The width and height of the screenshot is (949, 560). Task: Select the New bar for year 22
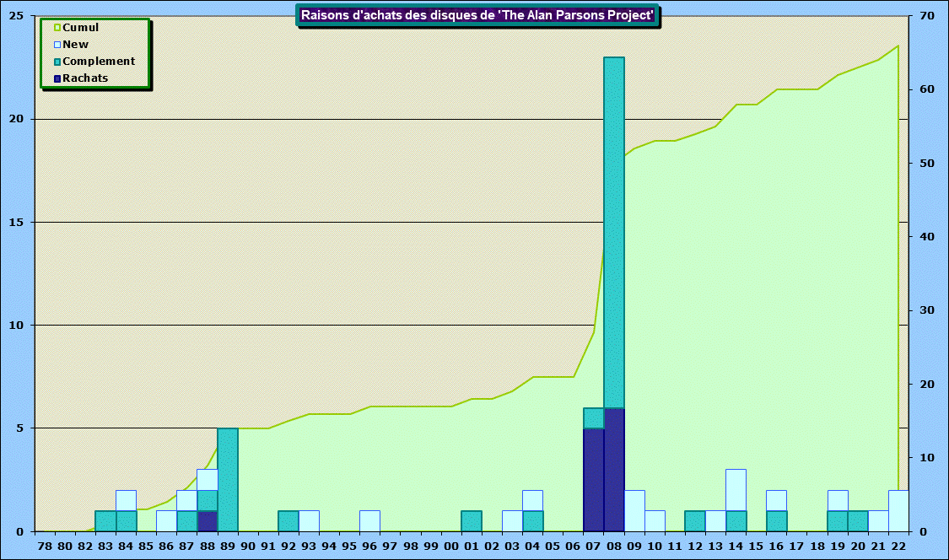tap(898, 511)
